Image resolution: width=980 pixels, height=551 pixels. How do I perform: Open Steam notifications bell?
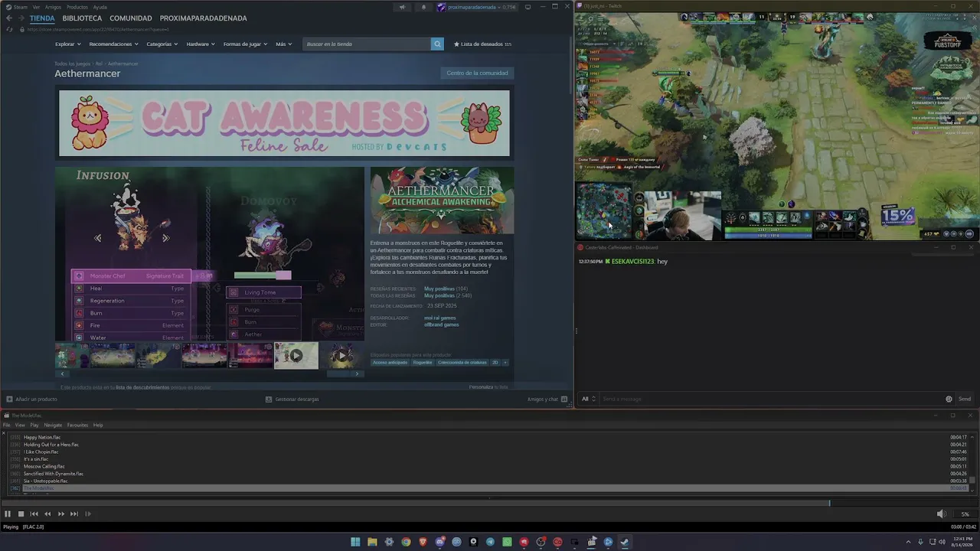point(423,7)
